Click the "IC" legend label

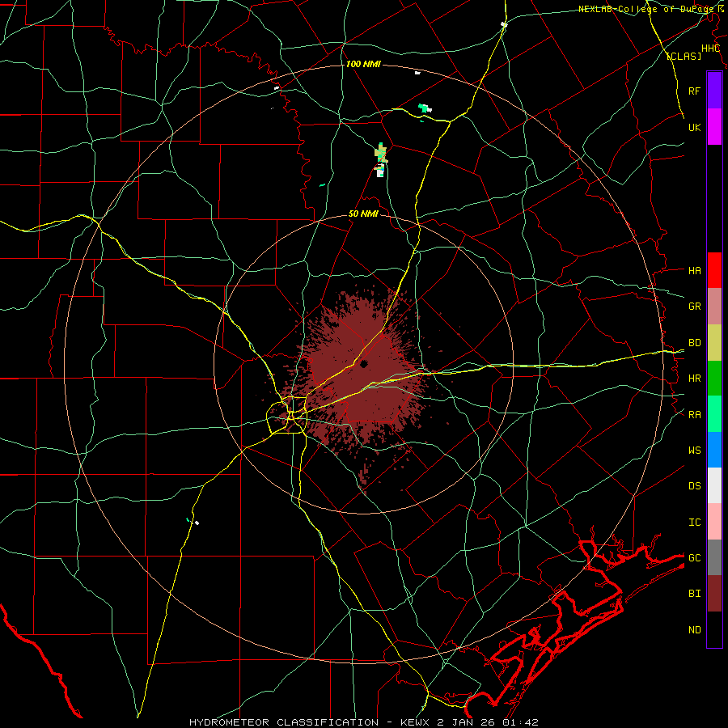694,523
